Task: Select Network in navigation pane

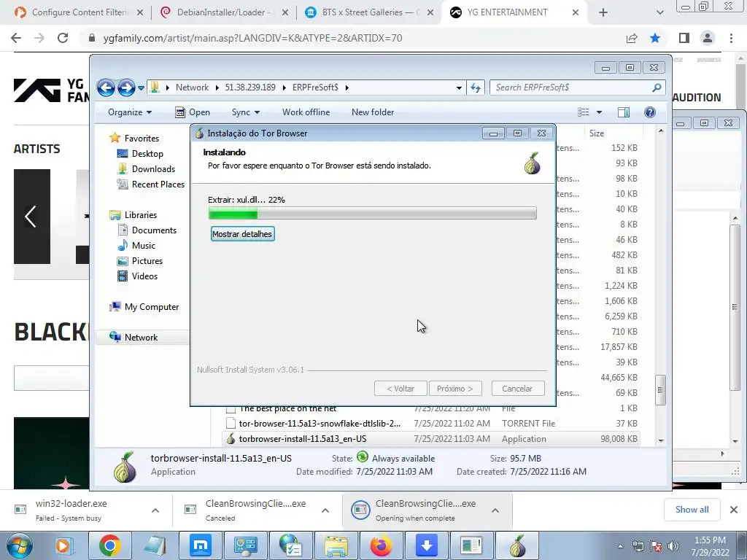Action: [141, 338]
